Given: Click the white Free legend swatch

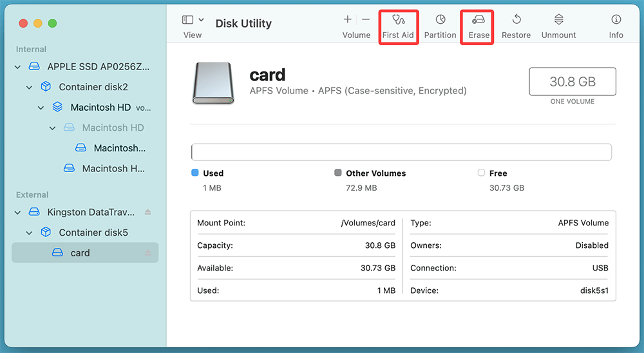Looking at the screenshot, I should click(x=481, y=173).
